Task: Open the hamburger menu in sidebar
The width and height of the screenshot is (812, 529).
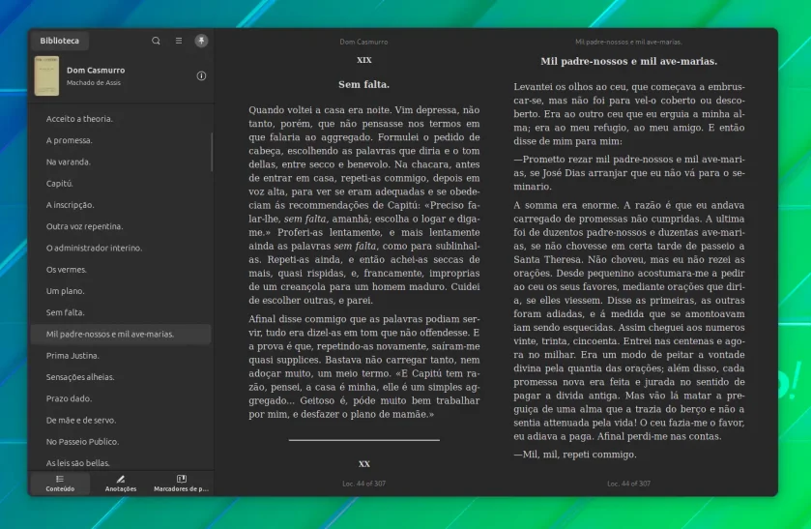Action: tap(179, 41)
